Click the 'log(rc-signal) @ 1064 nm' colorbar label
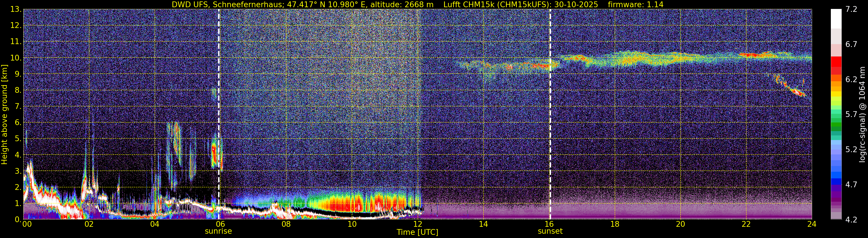868x238 pixels. (x=863, y=114)
